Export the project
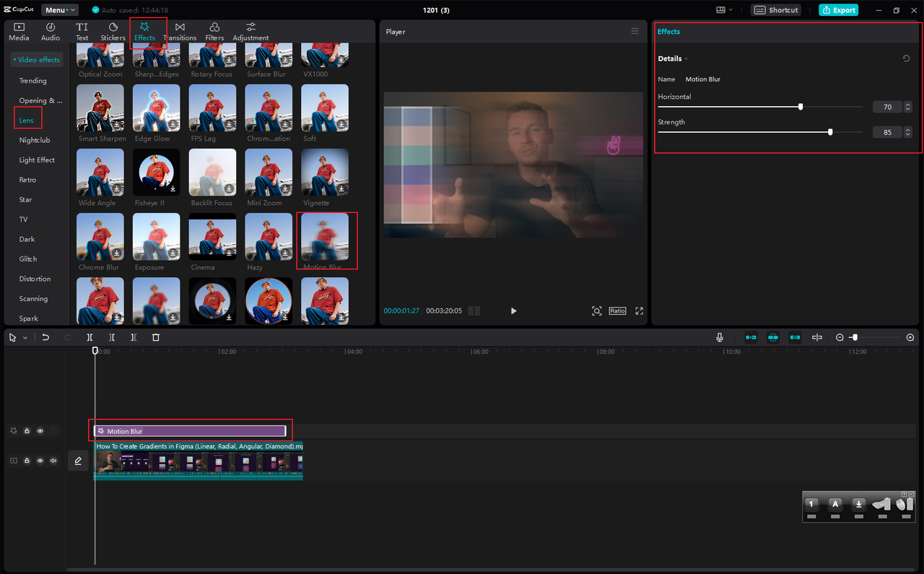This screenshot has height=574, width=924. click(x=839, y=10)
